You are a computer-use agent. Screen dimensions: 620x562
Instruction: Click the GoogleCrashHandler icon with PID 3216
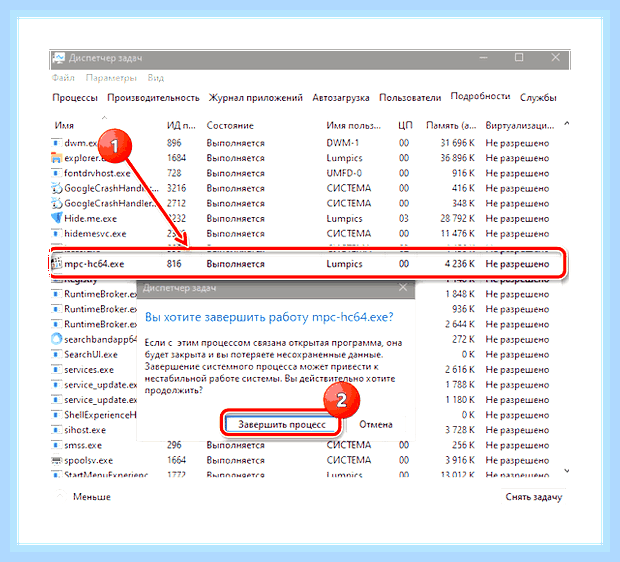[x=57, y=188]
